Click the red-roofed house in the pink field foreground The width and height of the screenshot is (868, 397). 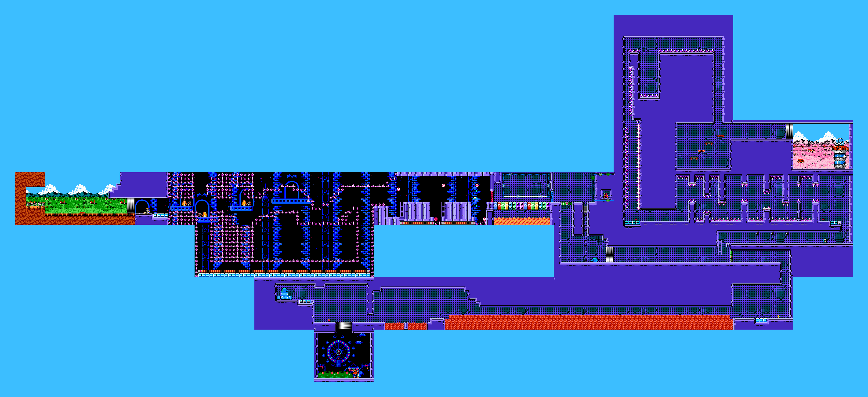point(801,161)
